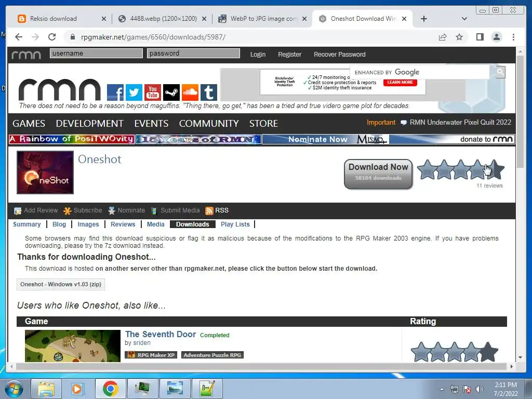This screenshot has width=532, height=399.
Task: Click Add Review icon link
Action: 36,210
